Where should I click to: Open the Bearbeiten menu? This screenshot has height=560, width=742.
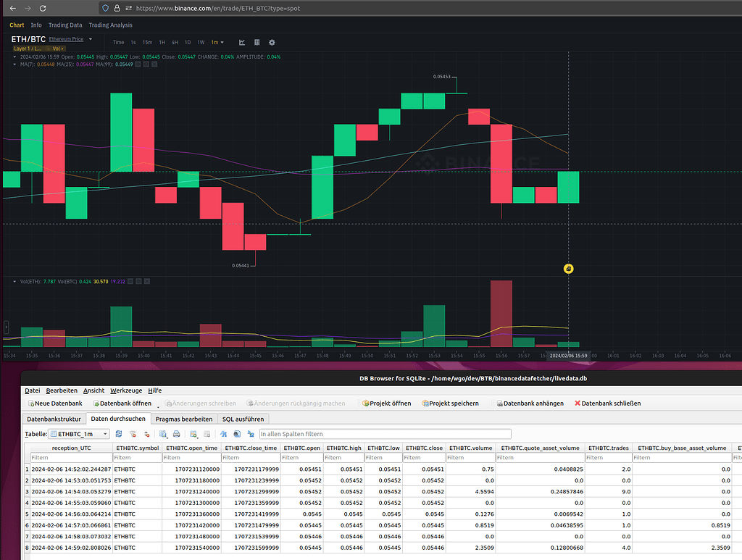62,390
